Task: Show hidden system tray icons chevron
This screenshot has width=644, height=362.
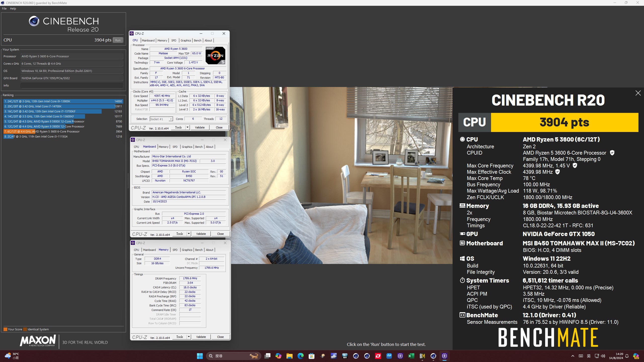Action: click(573, 356)
